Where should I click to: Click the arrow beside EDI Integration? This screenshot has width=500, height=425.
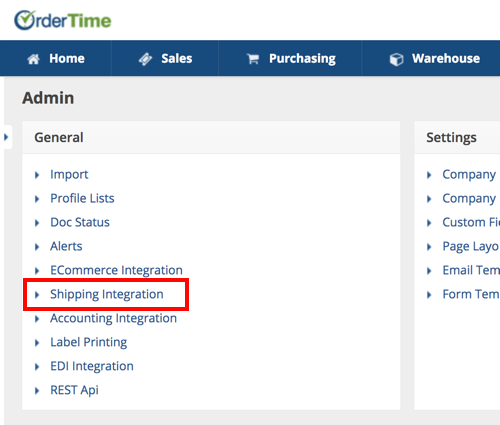click(x=37, y=367)
